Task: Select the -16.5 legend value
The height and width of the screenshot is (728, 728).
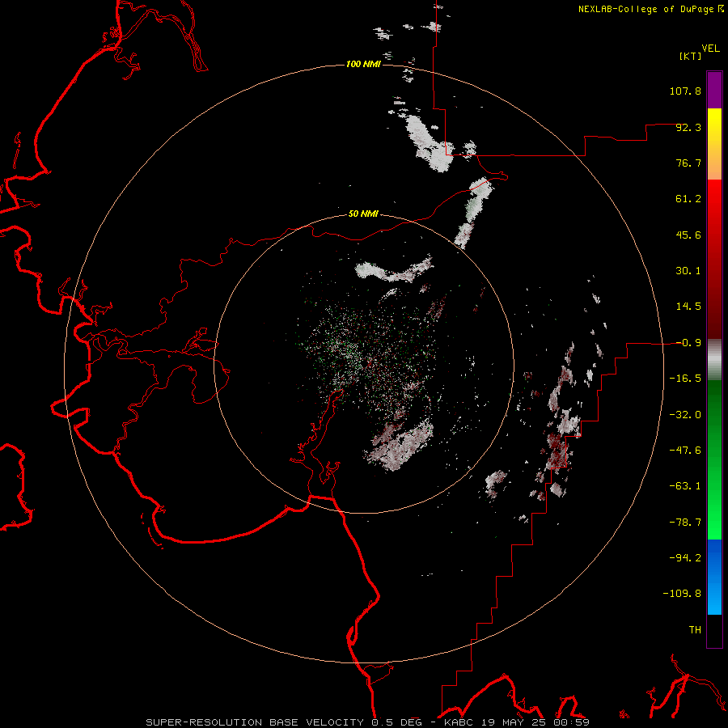Action: point(685,379)
